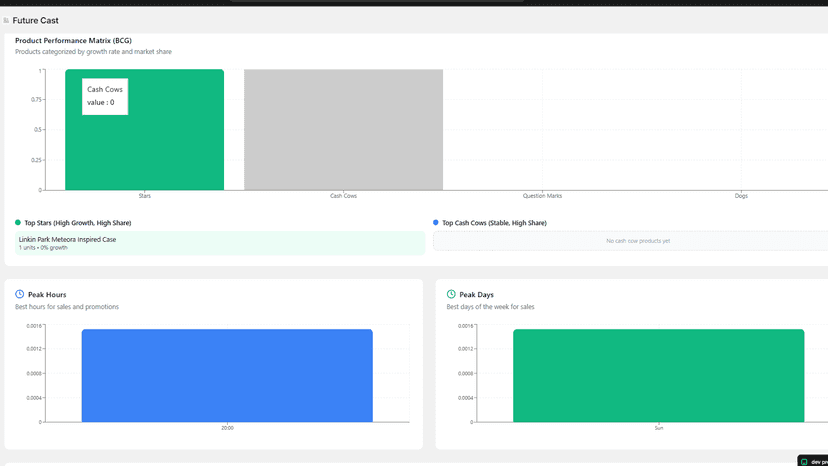828x466 pixels.
Task: Click the 0.75 y-axis tick in BCG chart
Action: click(36, 99)
